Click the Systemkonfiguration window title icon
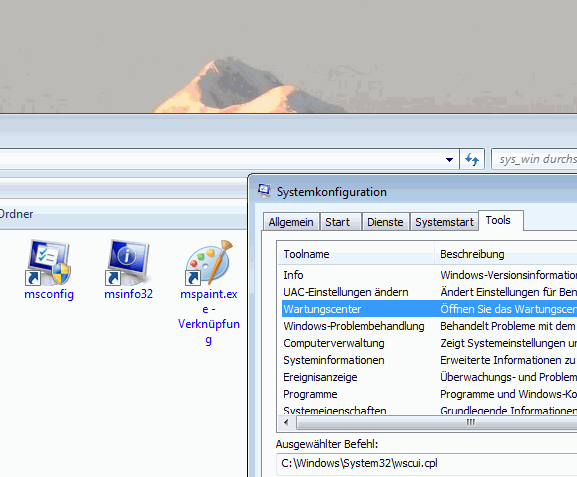The width and height of the screenshot is (577, 477). [264, 191]
